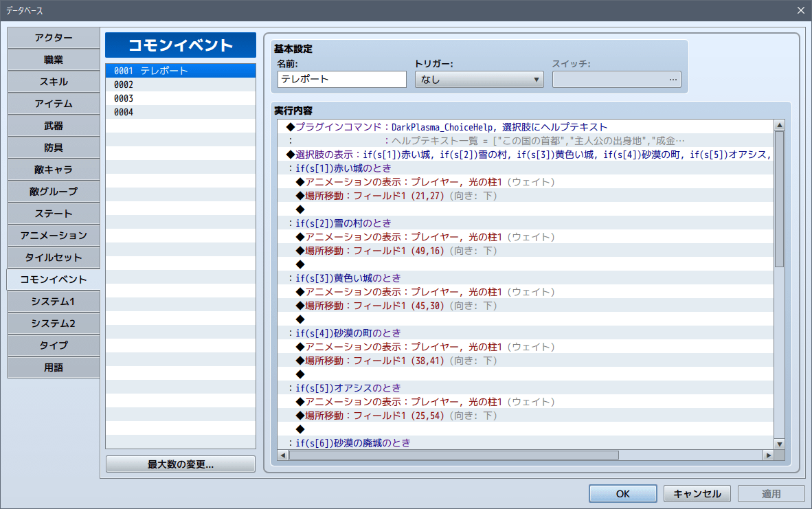The image size is (812, 509).
Task: Click the horizontal scrollbar right arrow
Action: click(x=769, y=455)
